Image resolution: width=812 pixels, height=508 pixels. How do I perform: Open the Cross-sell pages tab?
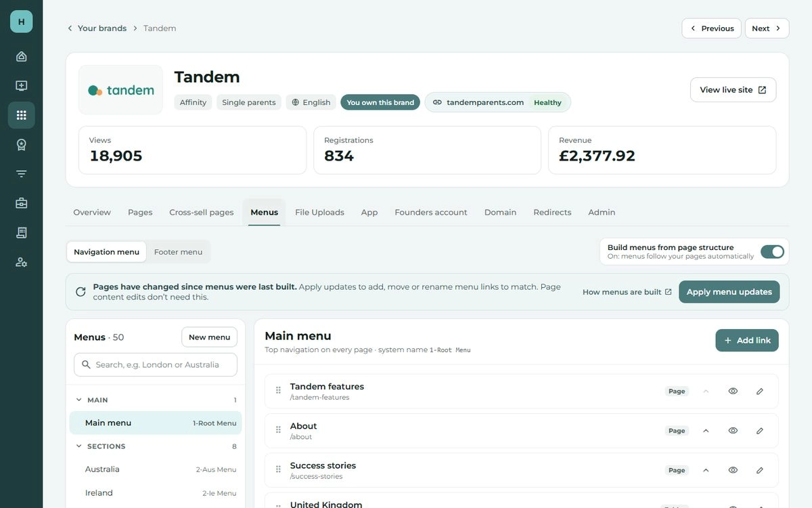202,213
